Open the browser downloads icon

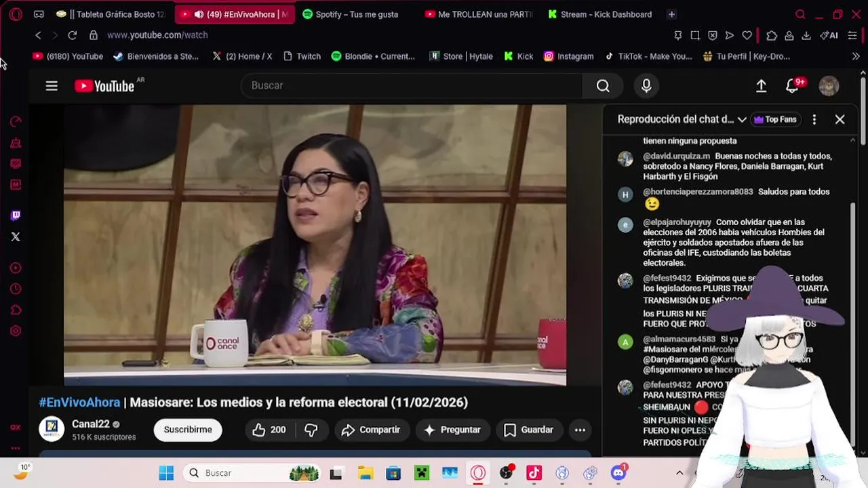click(806, 35)
